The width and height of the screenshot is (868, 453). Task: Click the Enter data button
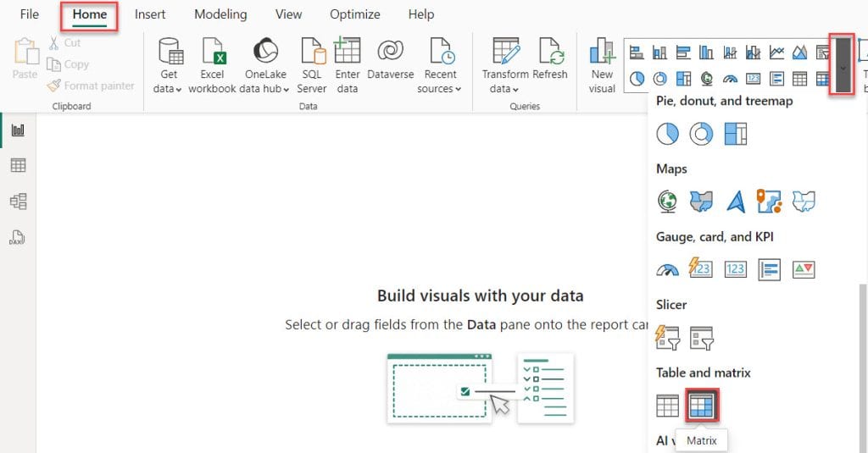pos(347,66)
